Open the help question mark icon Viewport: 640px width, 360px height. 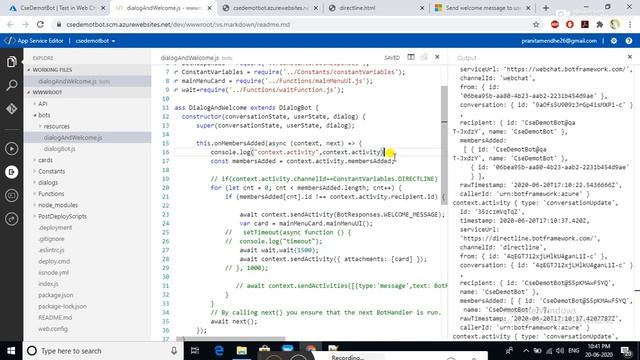point(629,41)
